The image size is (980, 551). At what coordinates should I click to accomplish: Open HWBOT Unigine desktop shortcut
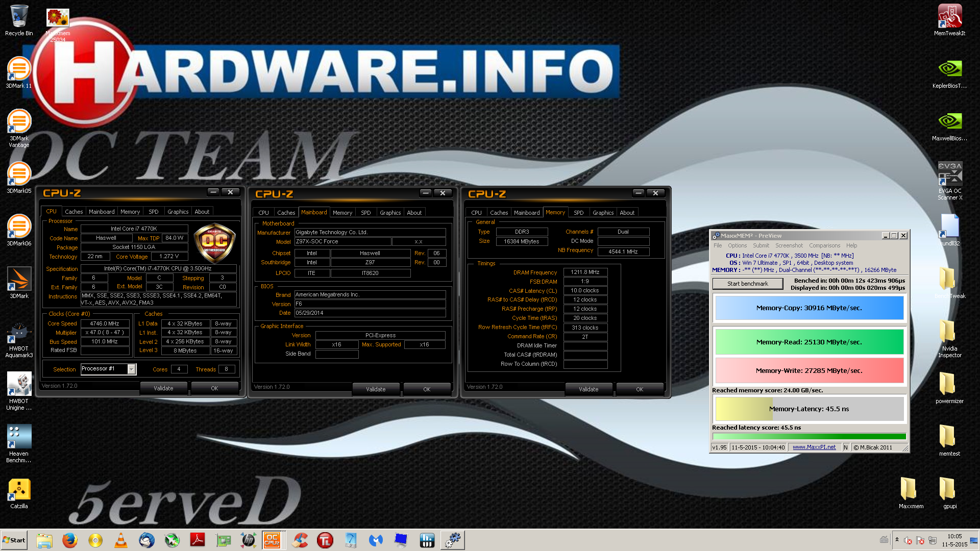(x=19, y=391)
